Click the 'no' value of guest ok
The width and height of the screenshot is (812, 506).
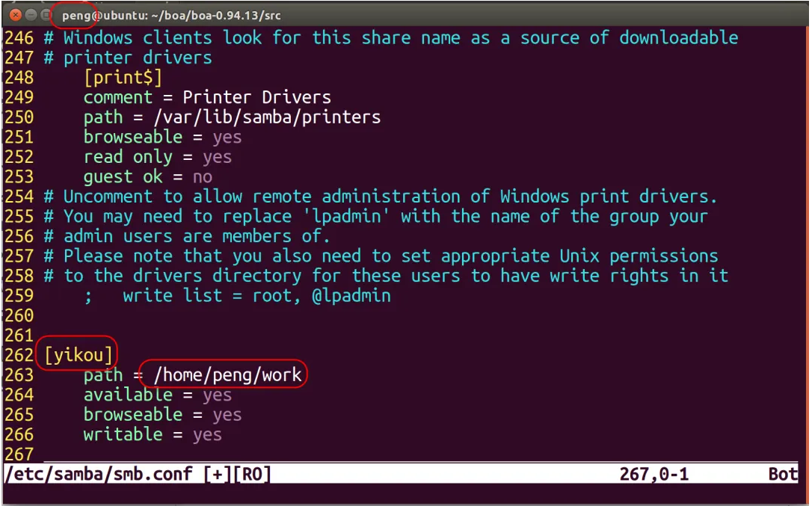point(202,177)
